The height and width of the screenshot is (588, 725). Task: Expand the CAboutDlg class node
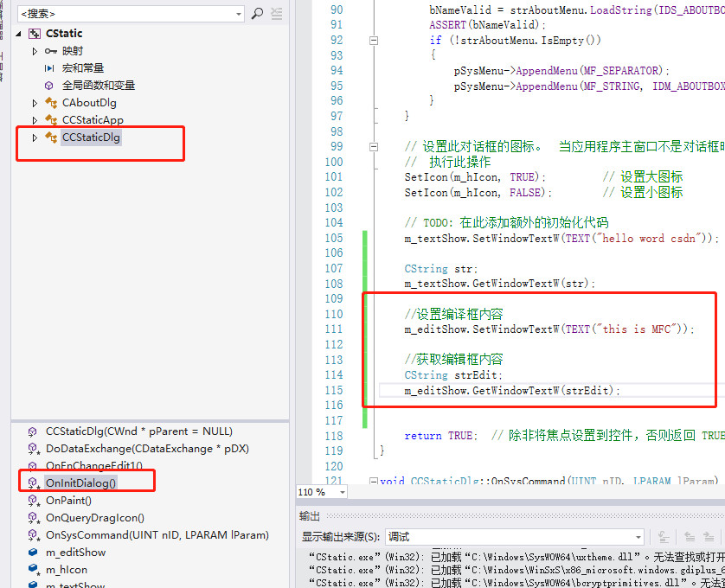(35, 103)
